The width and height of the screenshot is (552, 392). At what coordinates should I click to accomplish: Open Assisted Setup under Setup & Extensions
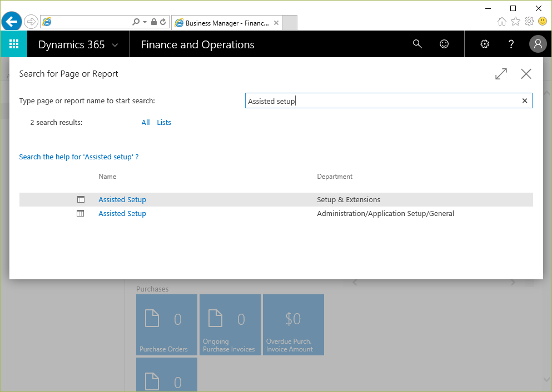pos(122,200)
